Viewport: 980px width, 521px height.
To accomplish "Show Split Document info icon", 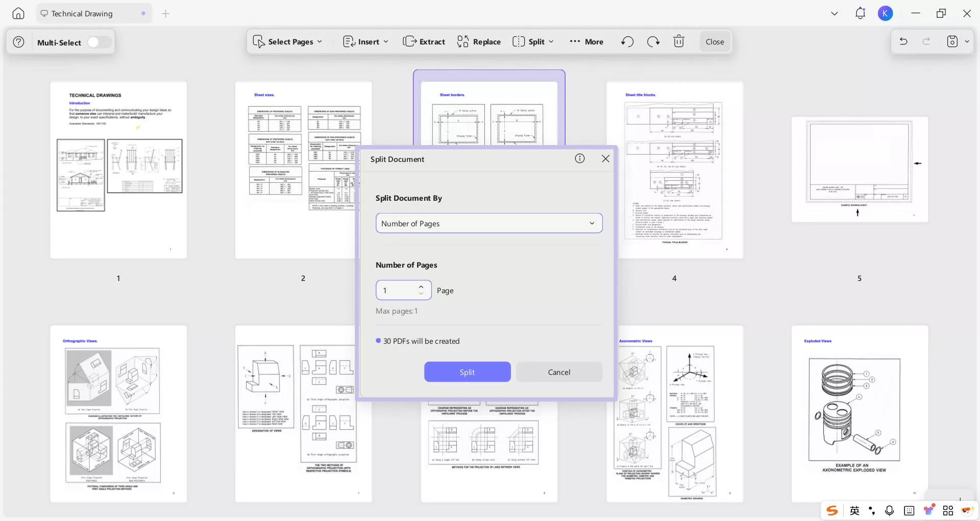I will point(580,158).
